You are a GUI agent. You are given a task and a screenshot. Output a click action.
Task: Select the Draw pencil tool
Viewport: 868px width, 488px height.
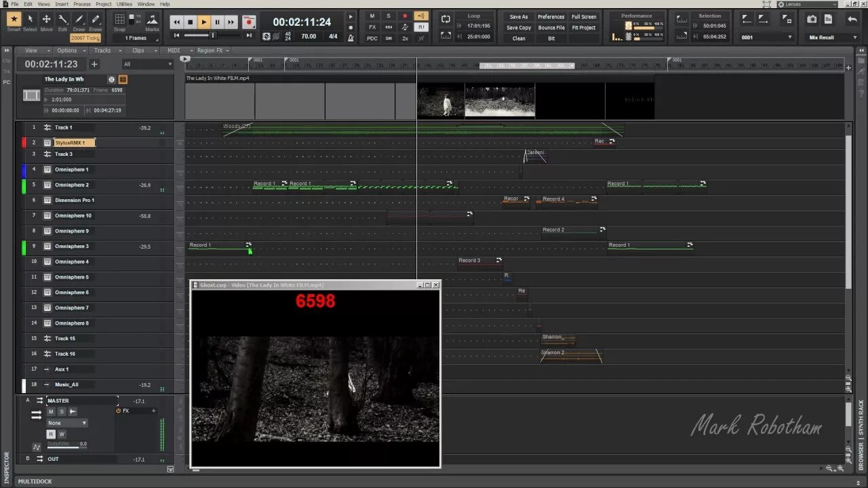[x=79, y=19]
